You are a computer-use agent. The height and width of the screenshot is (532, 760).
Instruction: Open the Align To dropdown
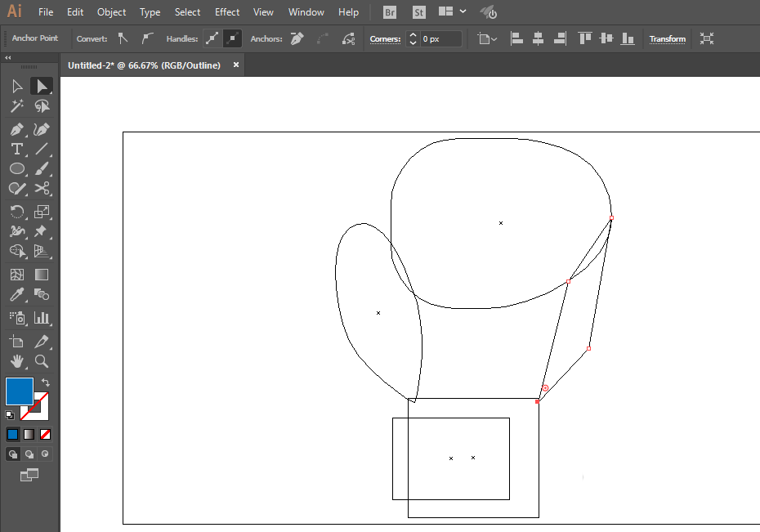click(487, 38)
